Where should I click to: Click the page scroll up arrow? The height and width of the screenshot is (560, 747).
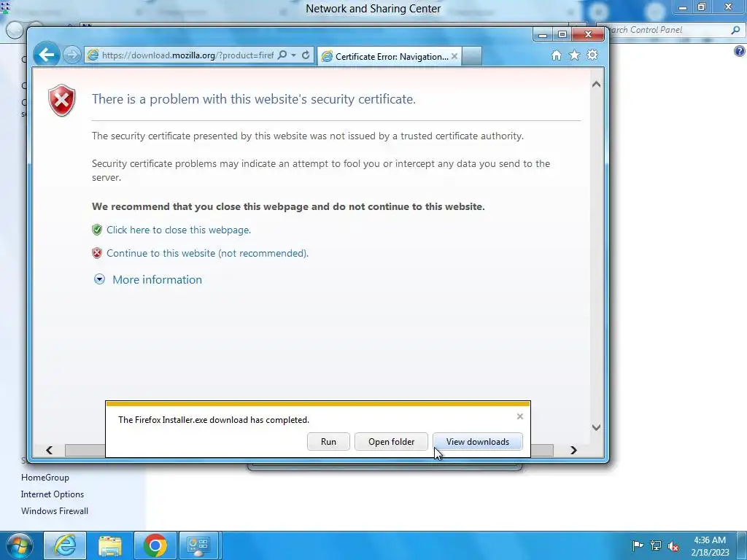click(x=596, y=85)
